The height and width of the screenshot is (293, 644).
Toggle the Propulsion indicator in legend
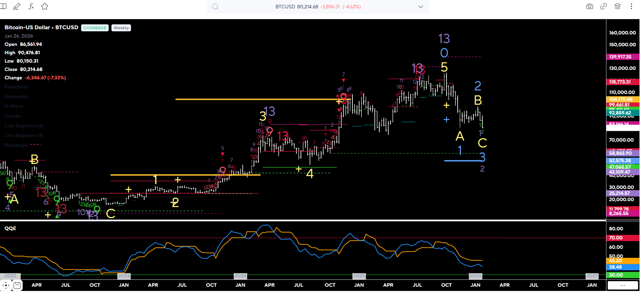coord(17,87)
